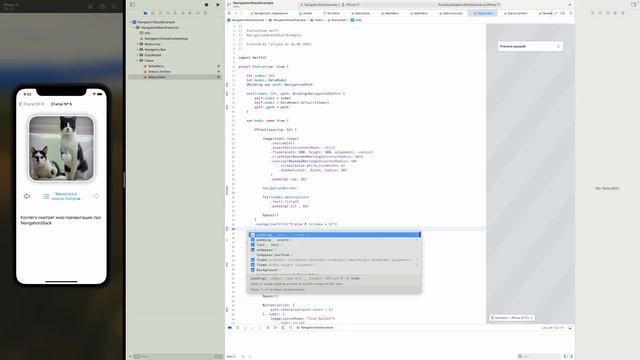This screenshot has width=640, height=360.
Task: Switch to the active StatusView editor tab
Action: pos(483,13)
